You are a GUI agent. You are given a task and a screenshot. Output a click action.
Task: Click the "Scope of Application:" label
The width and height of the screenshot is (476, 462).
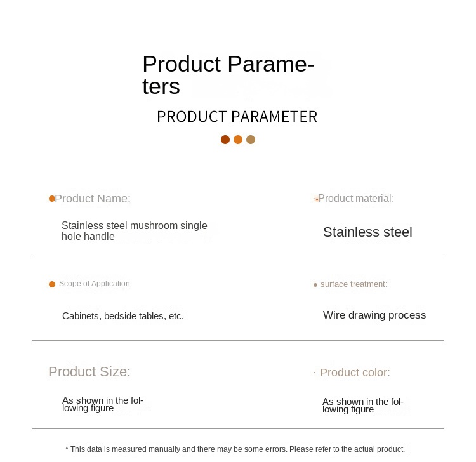coord(95,284)
